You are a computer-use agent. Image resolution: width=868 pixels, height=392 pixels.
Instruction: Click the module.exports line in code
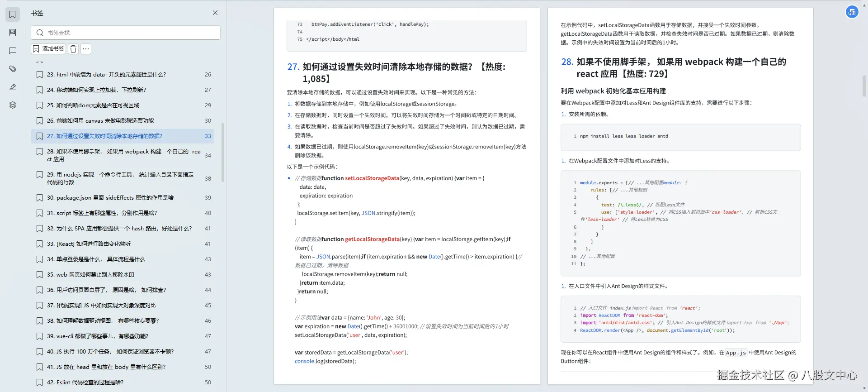633,183
